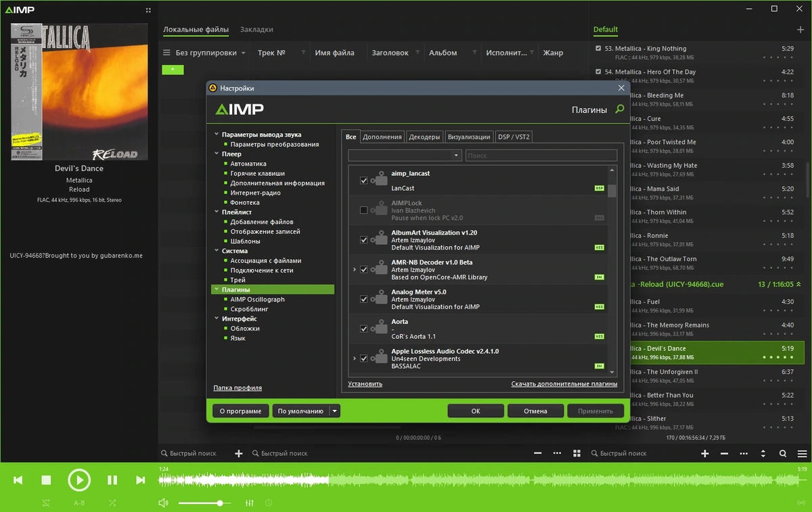This screenshot has height=512, width=812.
Task: Open the dropdown arrow beside По умолчанию
Action: 334,411
